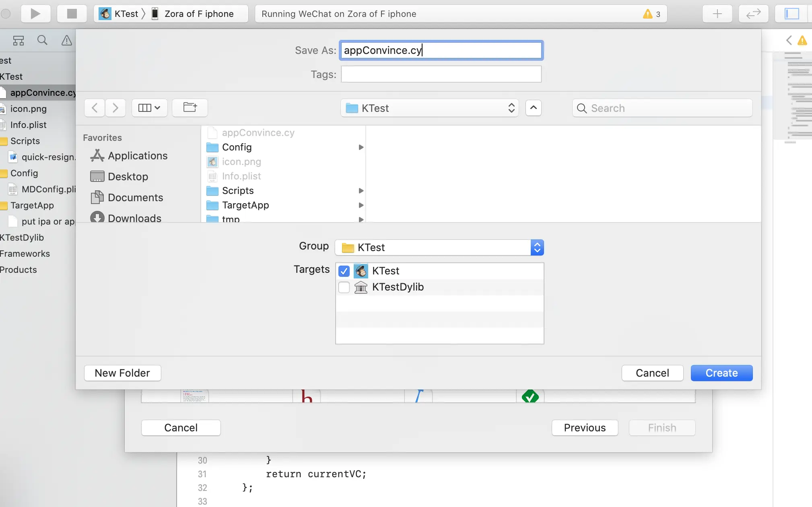812x507 pixels.
Task: Click the blue Create button
Action: click(721, 373)
